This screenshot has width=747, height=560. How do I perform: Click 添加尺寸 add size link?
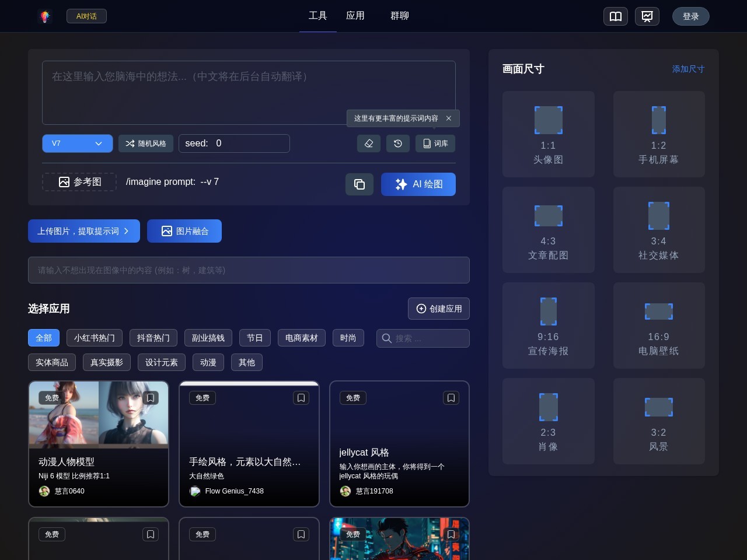coord(689,69)
